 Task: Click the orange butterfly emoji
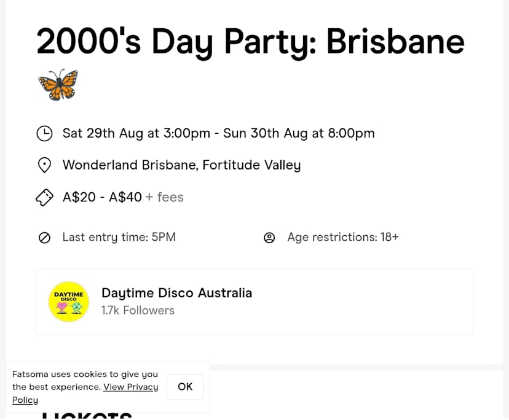pyautogui.click(x=58, y=84)
